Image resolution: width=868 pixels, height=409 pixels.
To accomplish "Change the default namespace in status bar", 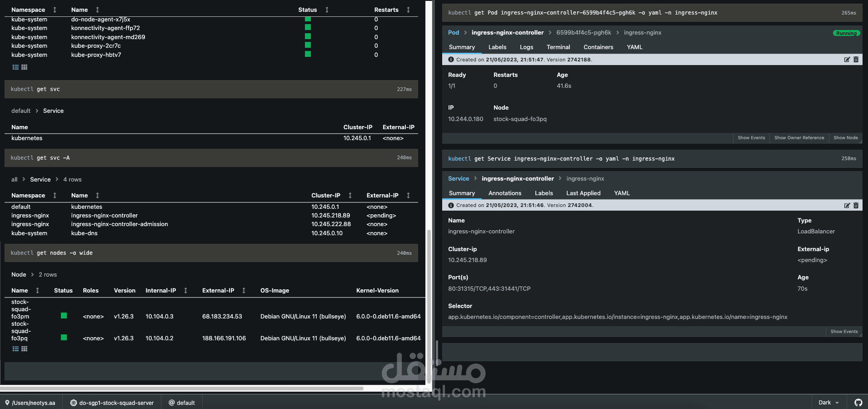I will (182, 403).
